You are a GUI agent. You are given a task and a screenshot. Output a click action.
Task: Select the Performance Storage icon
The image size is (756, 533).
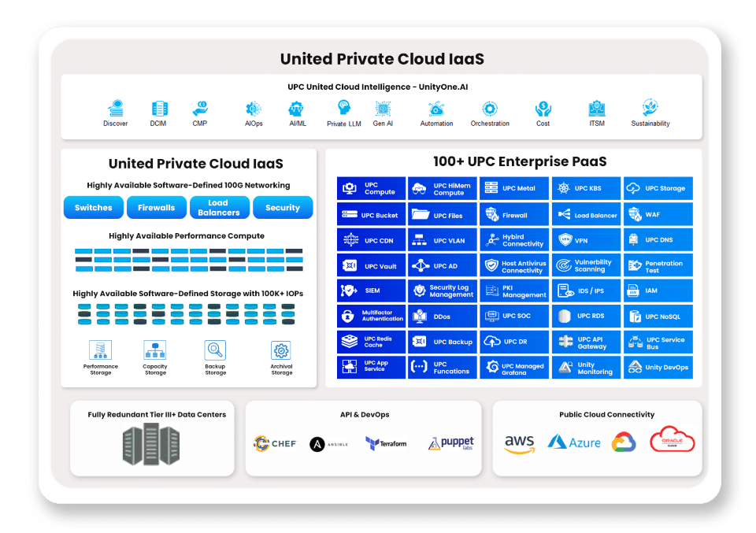click(x=101, y=350)
